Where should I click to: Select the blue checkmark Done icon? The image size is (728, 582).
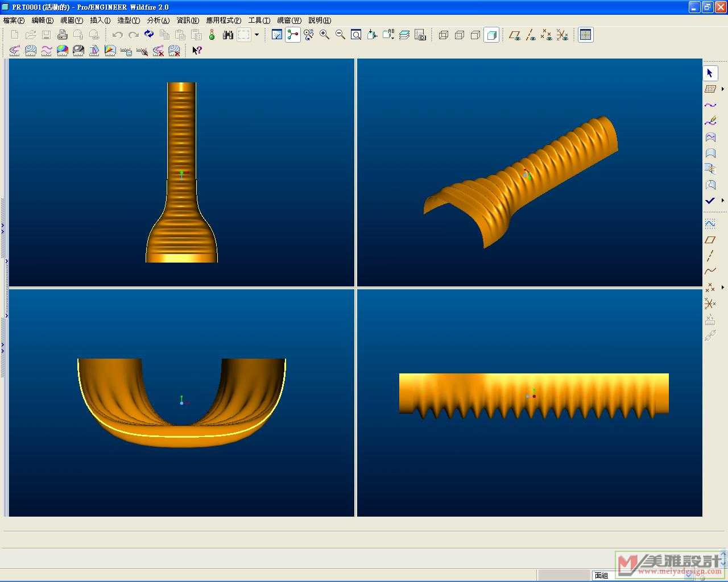click(710, 201)
